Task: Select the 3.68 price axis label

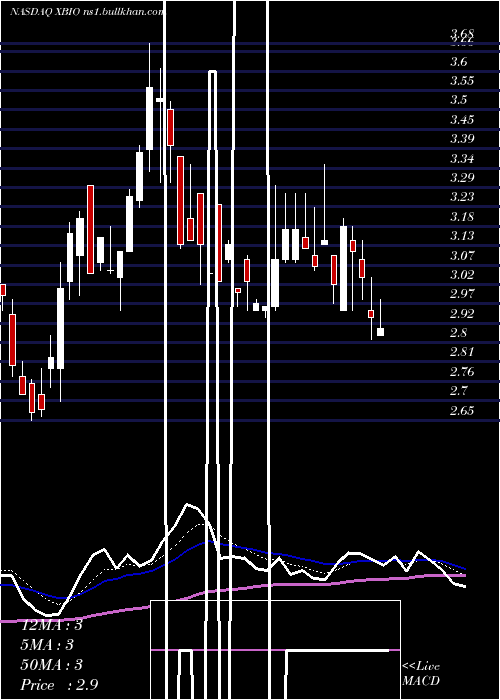Action: pyautogui.click(x=462, y=33)
